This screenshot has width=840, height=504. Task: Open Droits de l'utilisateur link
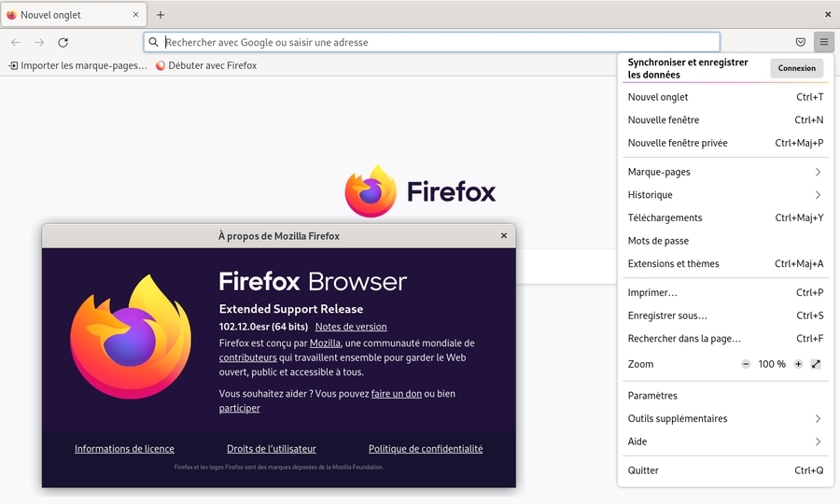(x=271, y=449)
